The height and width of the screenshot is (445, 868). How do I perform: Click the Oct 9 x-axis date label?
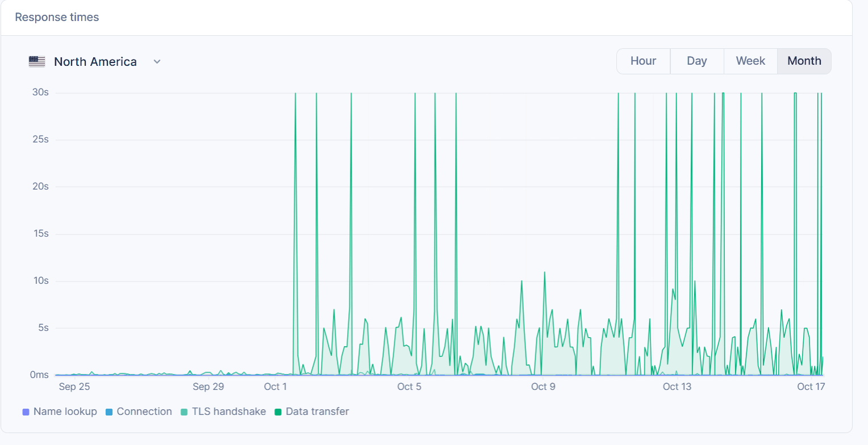pos(543,387)
